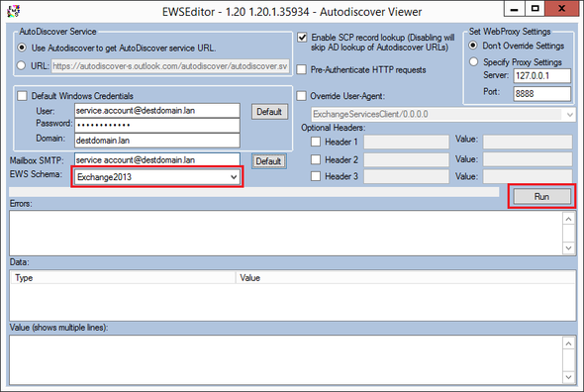Click Default button beside Mailbox SMTP
The height and width of the screenshot is (392, 584).
pos(269,161)
